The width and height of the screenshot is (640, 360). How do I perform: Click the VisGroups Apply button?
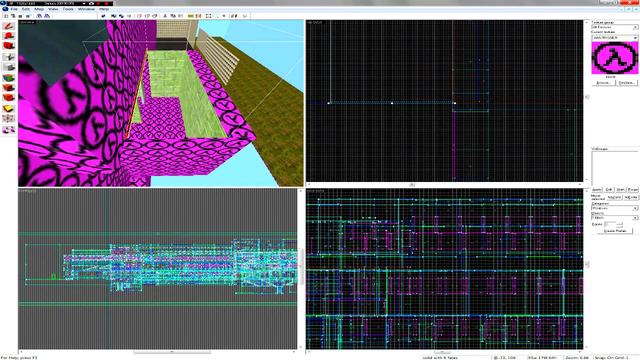point(597,190)
